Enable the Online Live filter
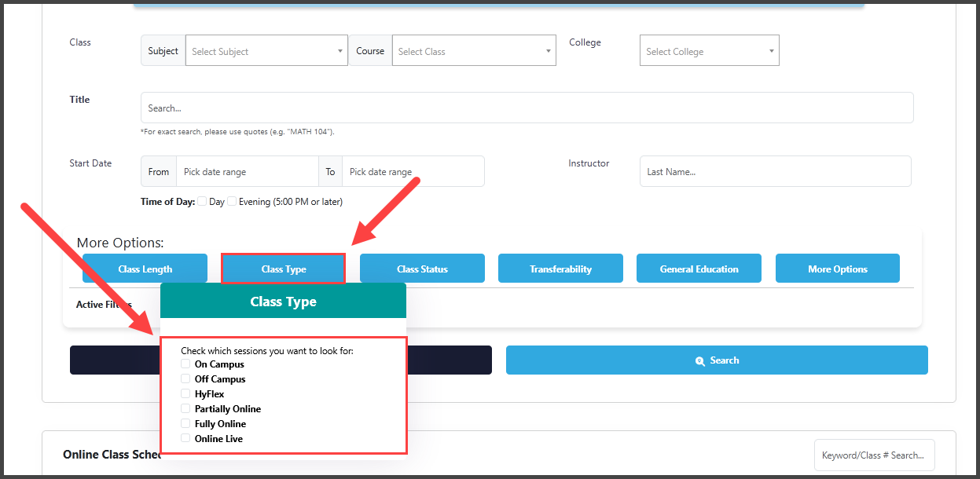 tap(185, 438)
